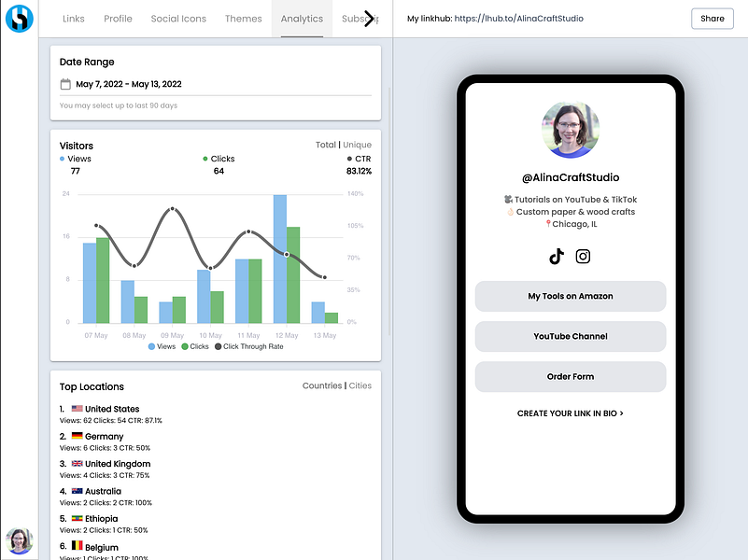
Task: Switch visitors to Unique
Action: coord(358,145)
